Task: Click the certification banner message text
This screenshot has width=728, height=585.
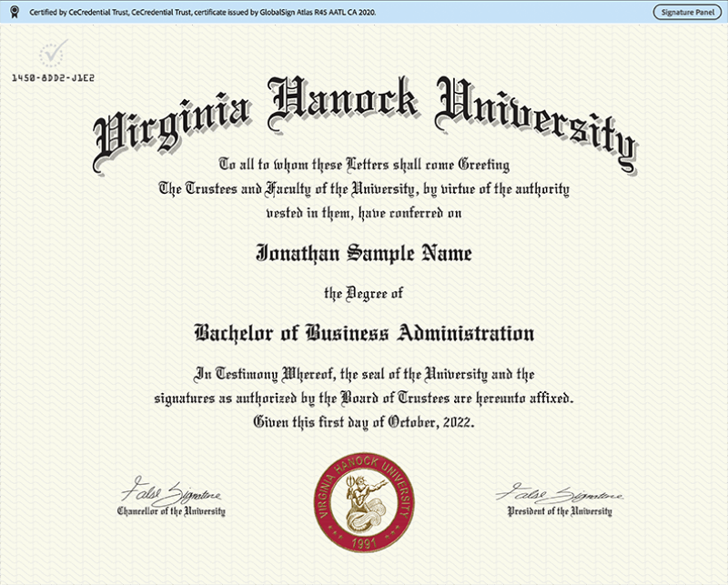Action: pos(203,13)
